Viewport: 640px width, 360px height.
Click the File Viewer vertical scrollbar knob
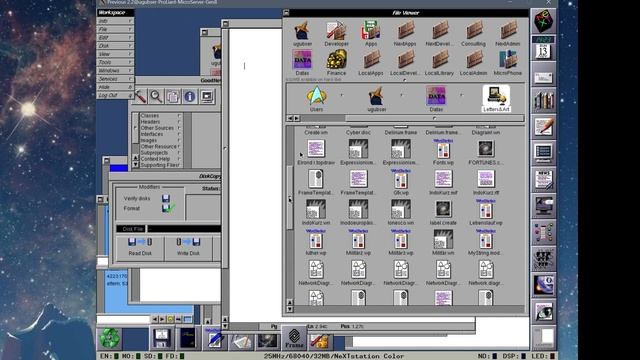point(290,198)
